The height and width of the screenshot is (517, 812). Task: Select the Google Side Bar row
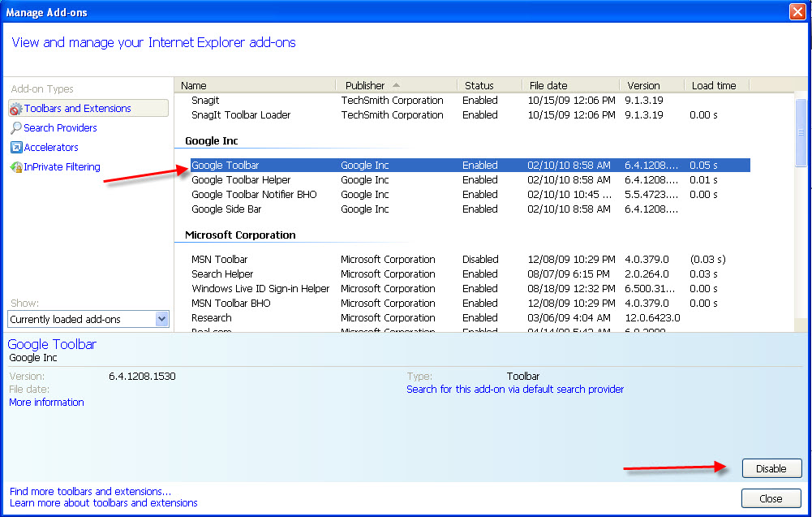coord(470,209)
